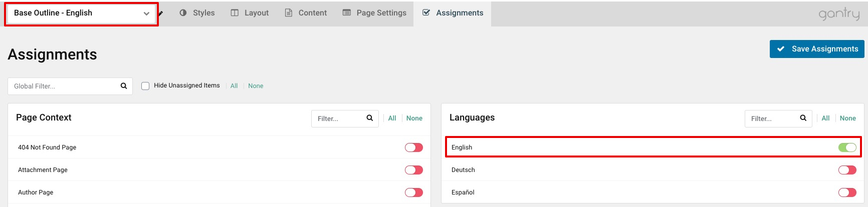Open the Styles tab
Screen dimensions: 868x207
[x=197, y=13]
